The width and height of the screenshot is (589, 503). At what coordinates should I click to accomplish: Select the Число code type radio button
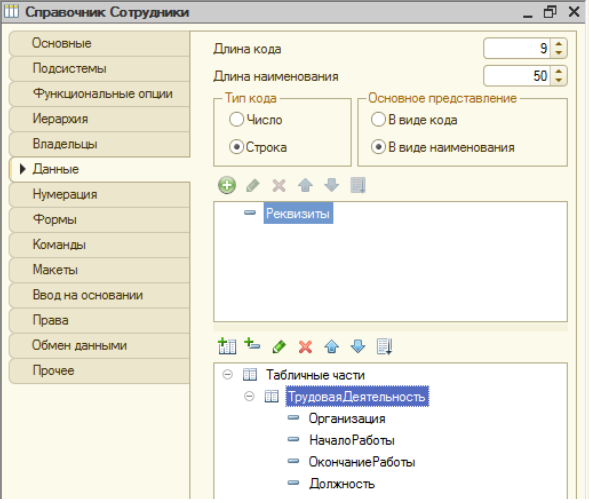[x=237, y=119]
